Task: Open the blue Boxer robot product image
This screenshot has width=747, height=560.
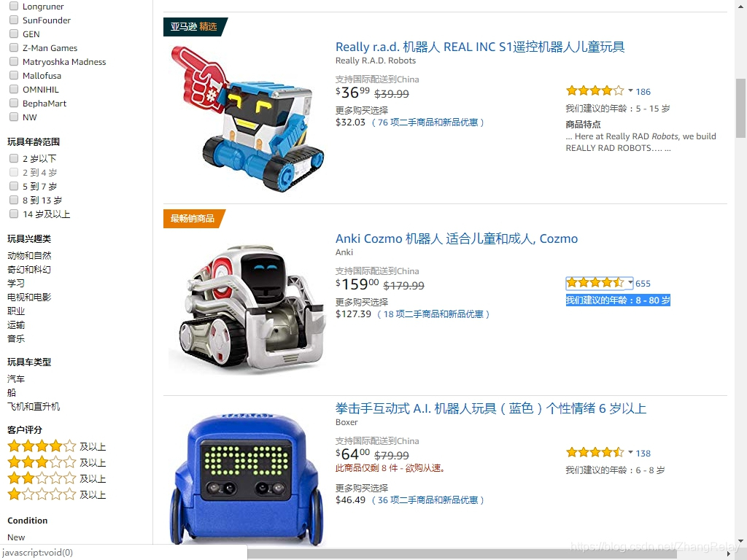Action: click(x=247, y=478)
